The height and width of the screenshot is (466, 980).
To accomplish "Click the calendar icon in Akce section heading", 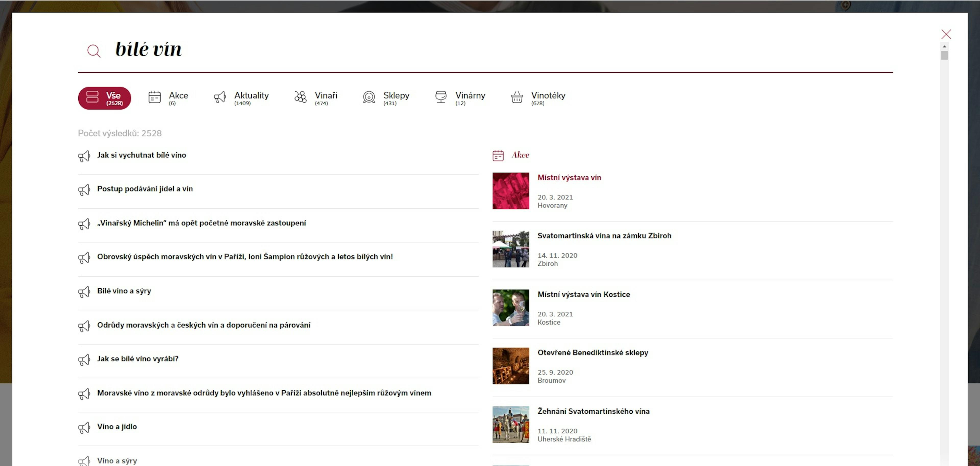I will coord(498,156).
